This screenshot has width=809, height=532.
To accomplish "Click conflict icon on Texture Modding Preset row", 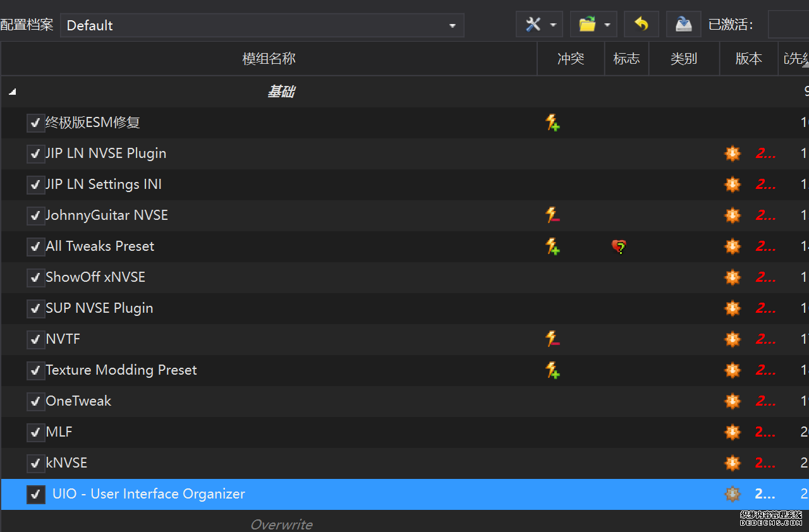I will (553, 370).
